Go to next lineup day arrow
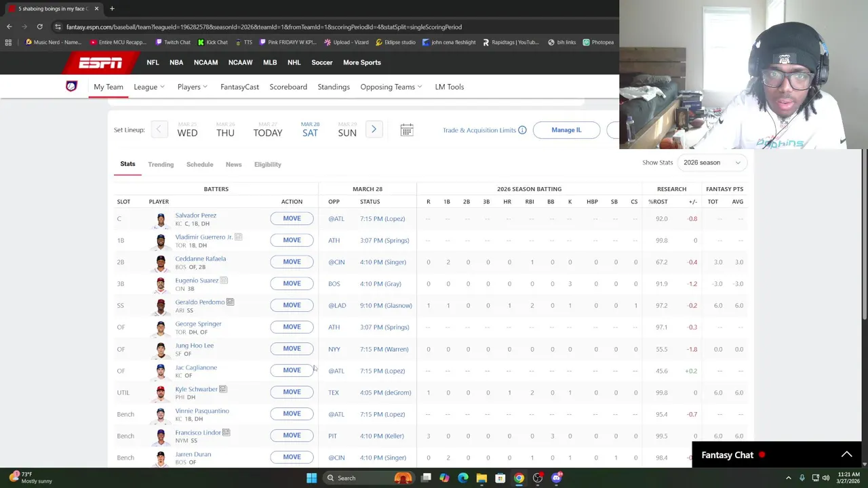Image resolution: width=868 pixels, height=488 pixels. point(374,129)
